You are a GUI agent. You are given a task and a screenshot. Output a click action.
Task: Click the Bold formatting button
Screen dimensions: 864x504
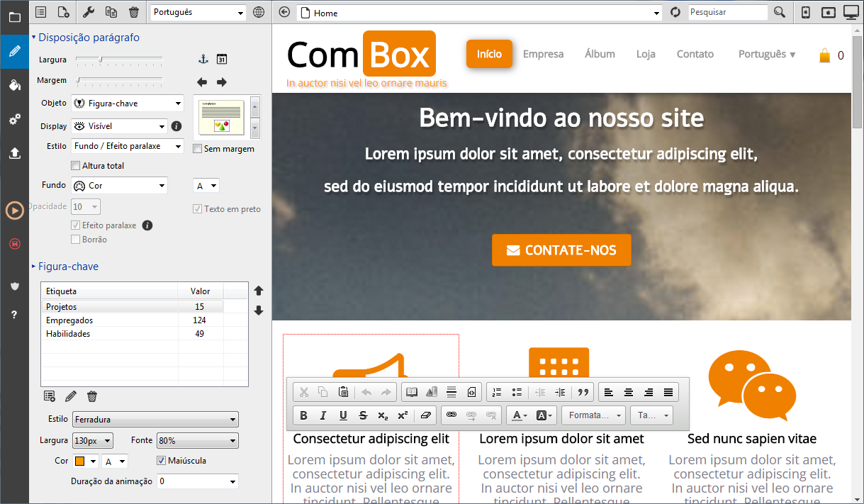coord(304,415)
